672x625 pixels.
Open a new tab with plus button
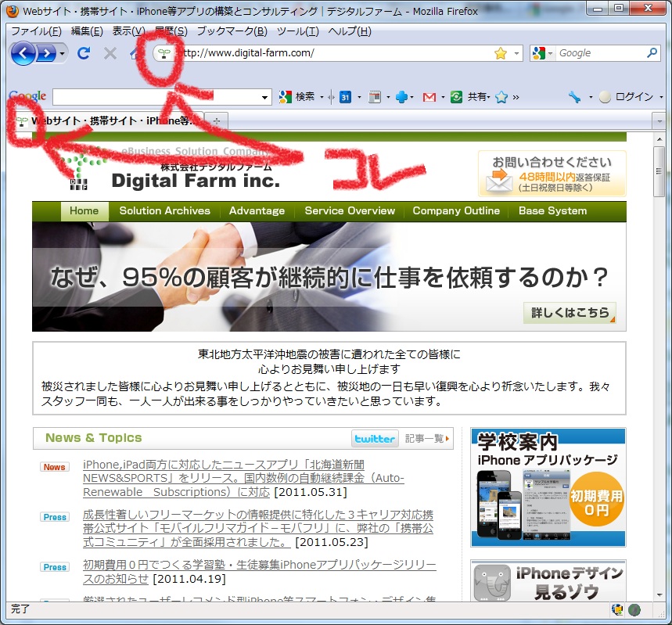217,121
